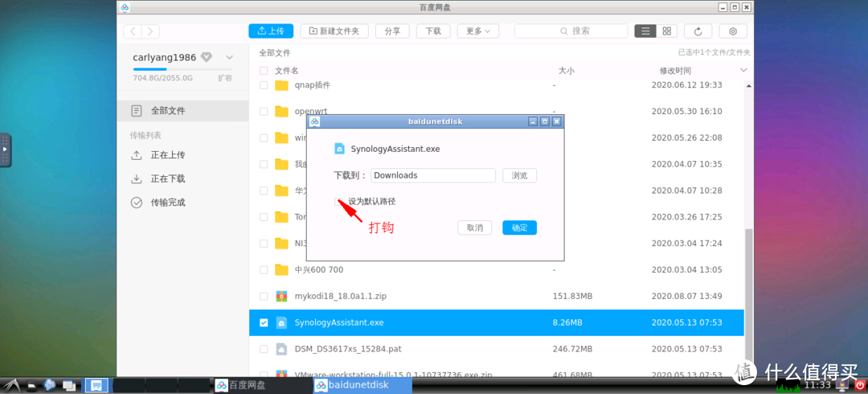Check the qnap插件 folder checkbox
This screenshot has width=868, height=394.
[264, 85]
